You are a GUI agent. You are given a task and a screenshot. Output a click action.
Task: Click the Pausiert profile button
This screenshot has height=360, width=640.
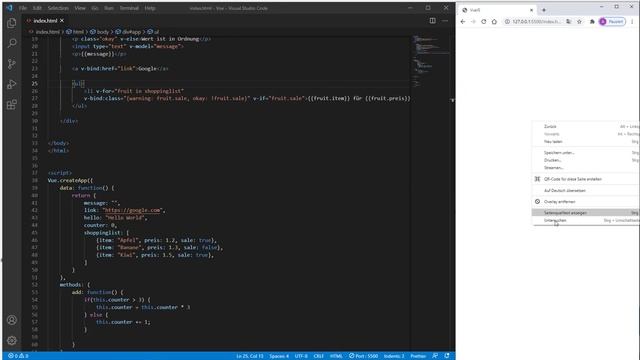(x=612, y=22)
